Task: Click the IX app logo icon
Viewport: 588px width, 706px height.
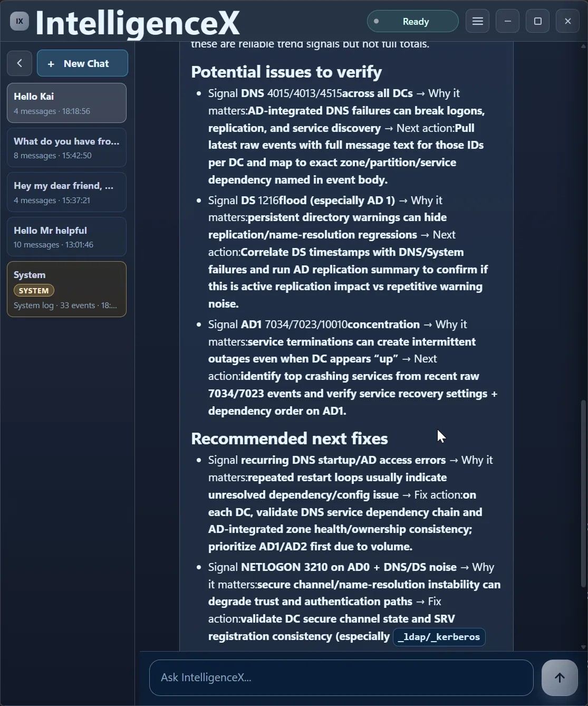Action: click(x=20, y=21)
